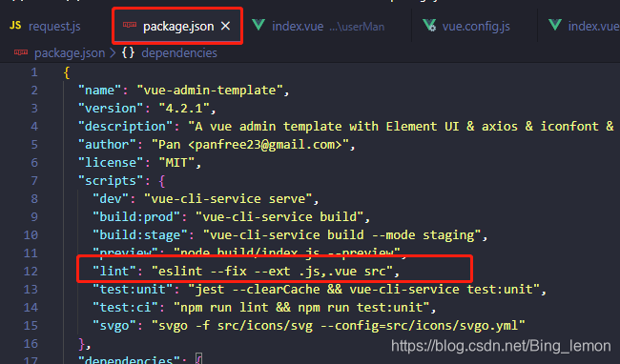
Task: Click the "test:unit" script key
Action: point(133,290)
